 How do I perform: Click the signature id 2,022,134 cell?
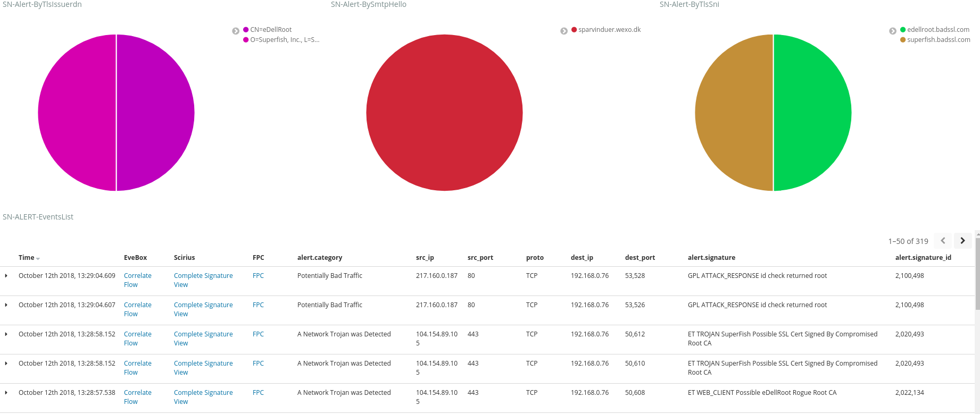[910, 393]
